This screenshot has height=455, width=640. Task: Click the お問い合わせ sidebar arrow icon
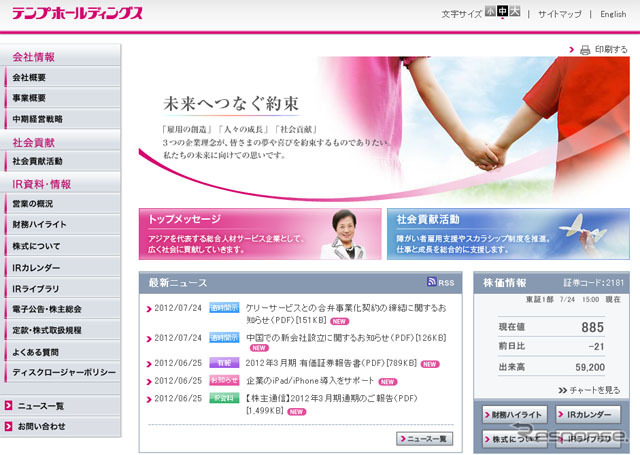(9, 426)
